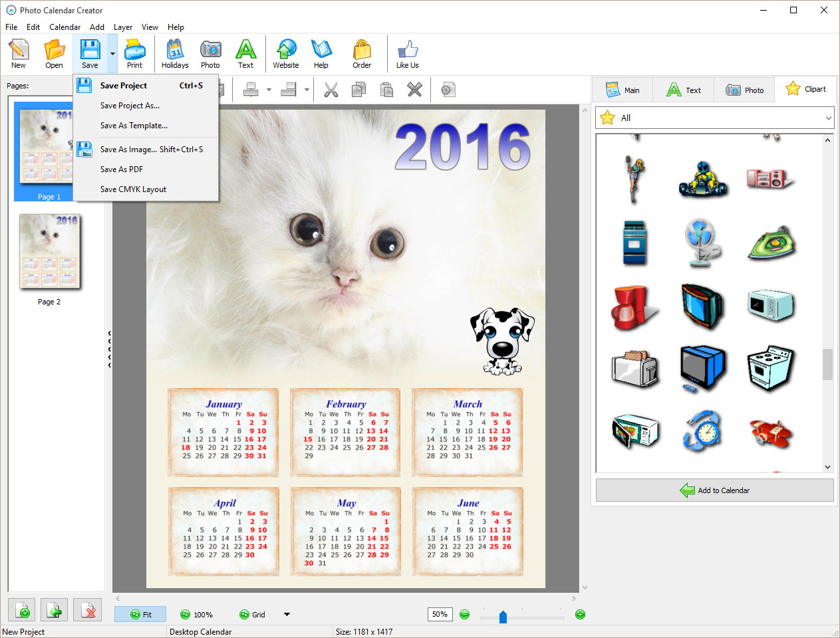
Task: Open the Layer menu
Action: coord(122,27)
